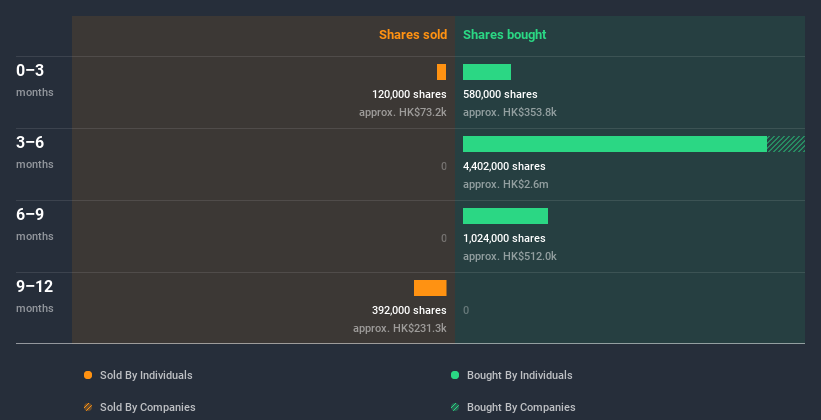Click the 580,000 shares value
821x420 pixels.
coord(500,94)
